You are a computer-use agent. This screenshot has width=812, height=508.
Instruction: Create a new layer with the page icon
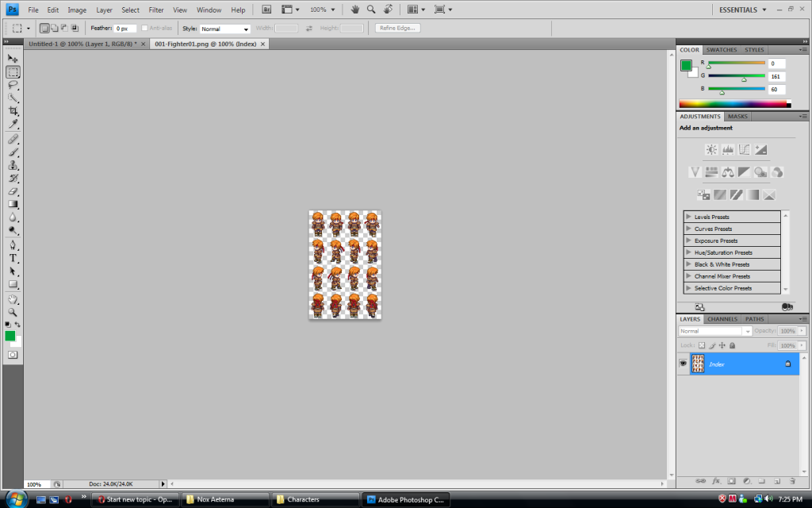(777, 481)
